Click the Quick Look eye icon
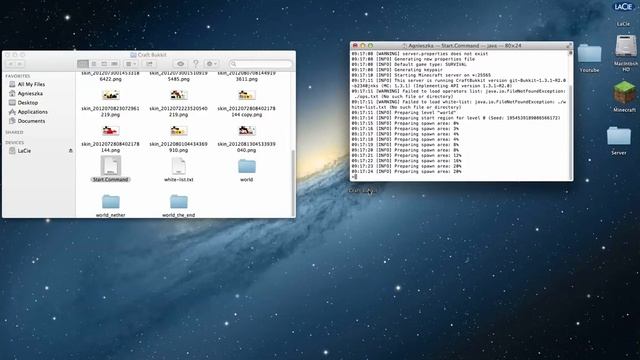 coord(180,64)
